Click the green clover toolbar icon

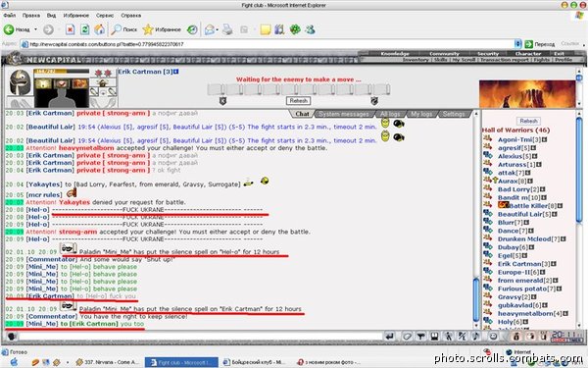click(x=295, y=29)
